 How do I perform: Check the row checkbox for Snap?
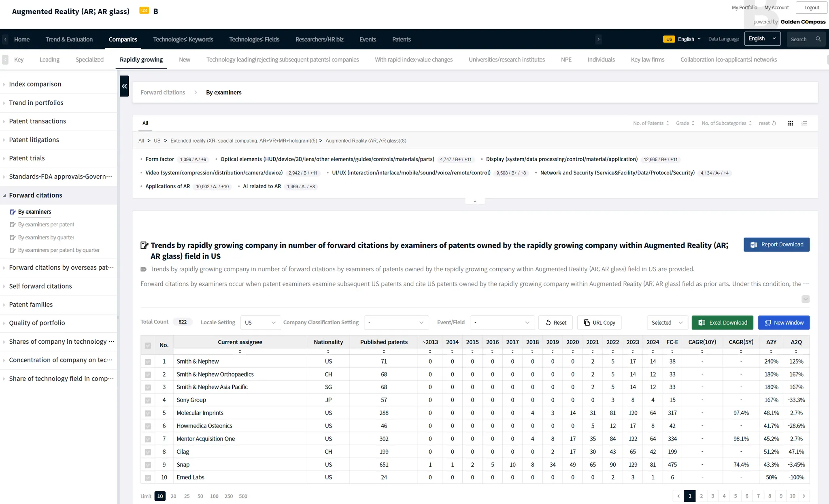click(x=148, y=465)
